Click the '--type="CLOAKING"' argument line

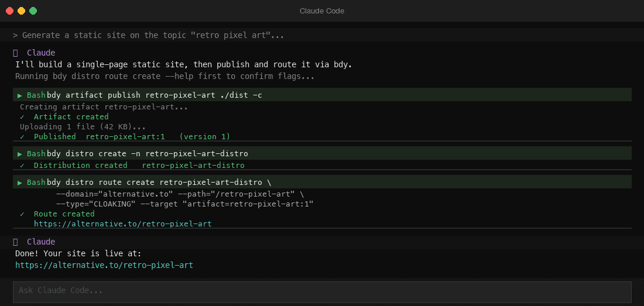point(185,204)
